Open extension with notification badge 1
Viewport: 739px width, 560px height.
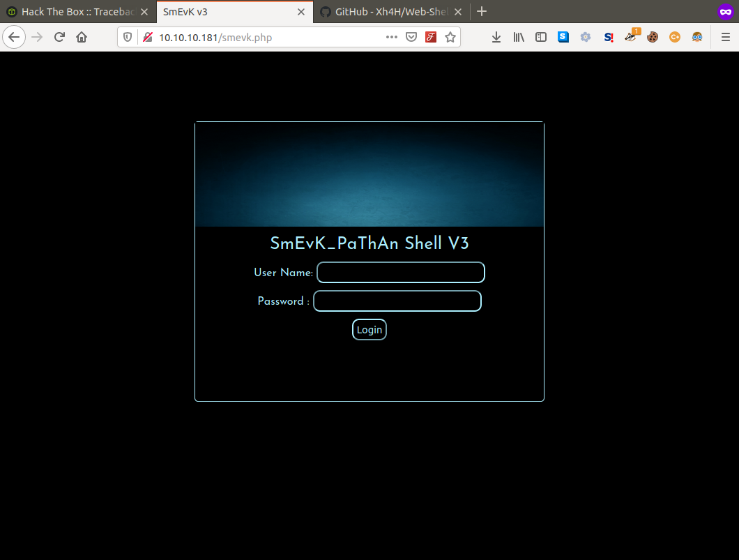631,36
